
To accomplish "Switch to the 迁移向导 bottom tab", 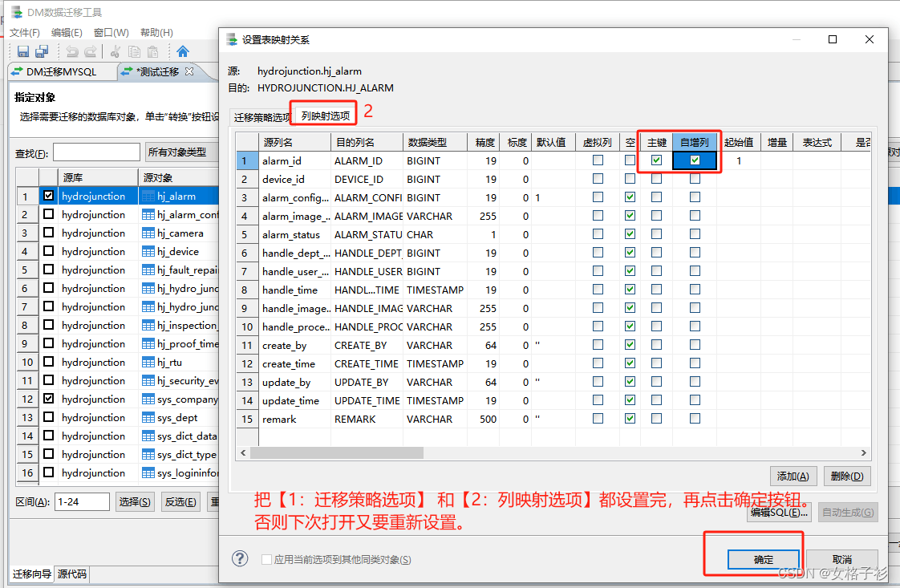I will click(32, 574).
